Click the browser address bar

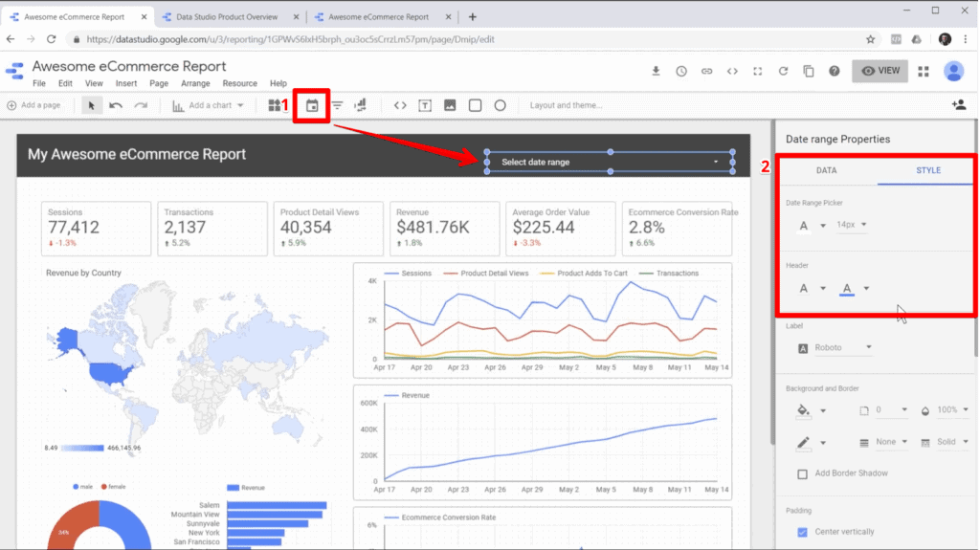click(472, 39)
